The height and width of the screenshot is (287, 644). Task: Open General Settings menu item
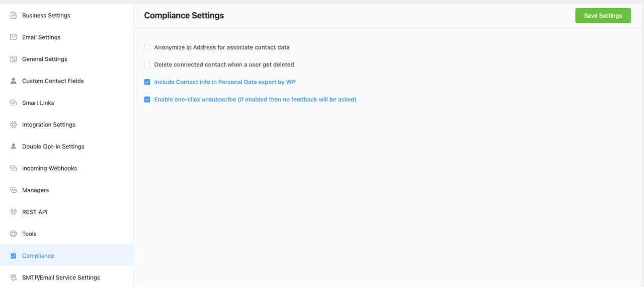[44, 59]
